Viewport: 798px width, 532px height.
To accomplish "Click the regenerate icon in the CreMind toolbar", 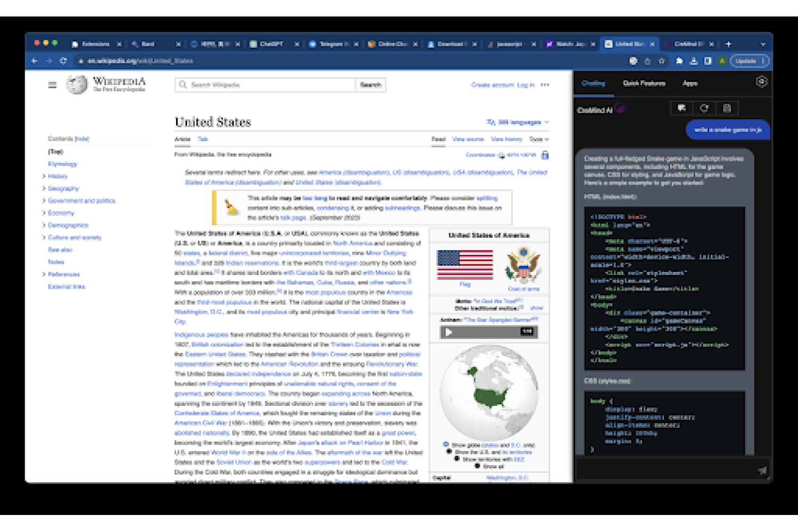I will 704,109.
